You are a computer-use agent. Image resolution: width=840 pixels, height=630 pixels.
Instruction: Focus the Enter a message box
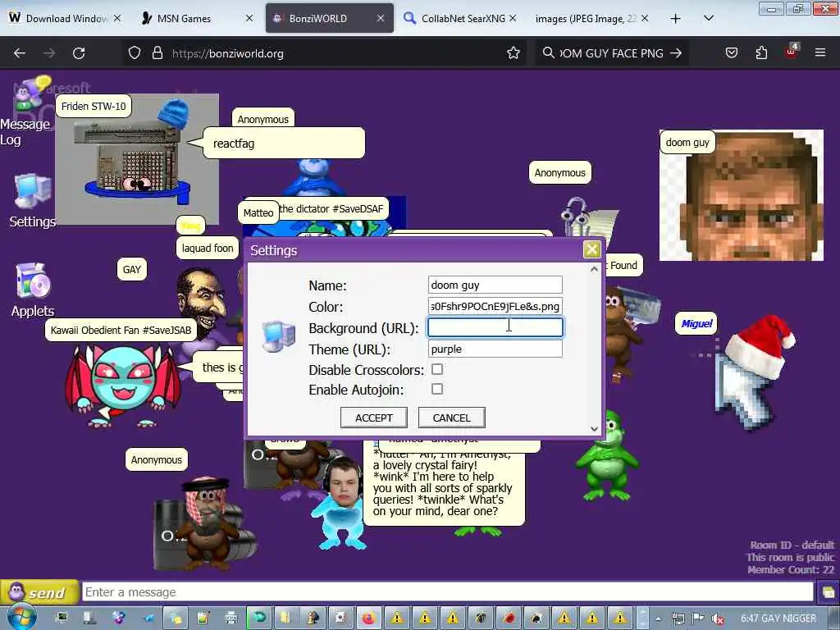(x=447, y=592)
